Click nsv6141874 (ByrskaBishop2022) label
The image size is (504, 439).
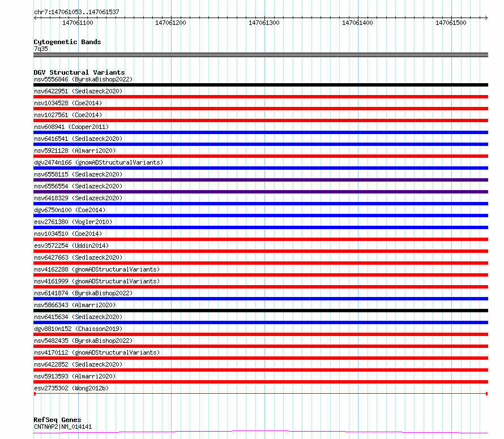(x=83, y=293)
